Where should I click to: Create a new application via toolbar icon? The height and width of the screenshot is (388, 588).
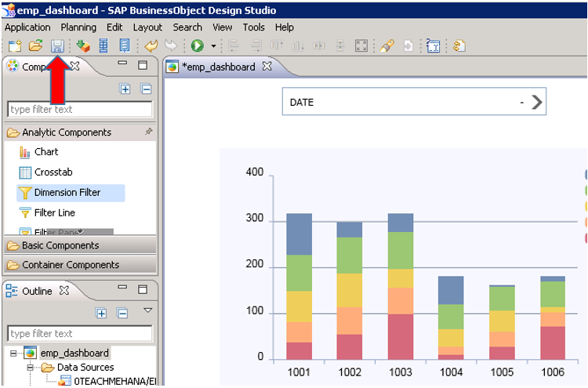[x=16, y=46]
